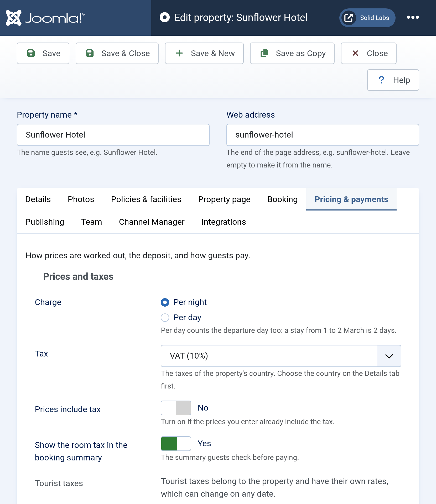Switch to the Team tab
This screenshot has height=504, width=436.
(92, 222)
